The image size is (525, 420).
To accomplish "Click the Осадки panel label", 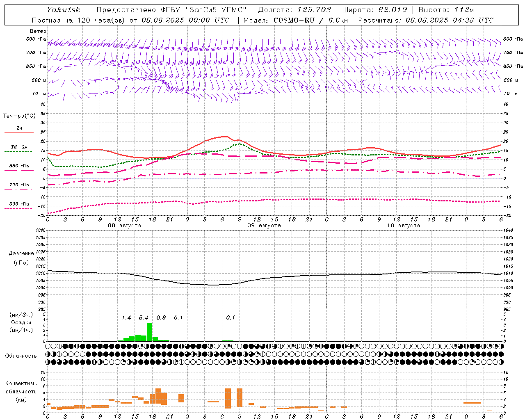I will (21, 322).
